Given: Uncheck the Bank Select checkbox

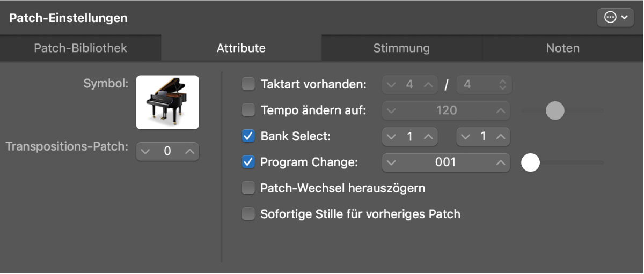Looking at the screenshot, I should pyautogui.click(x=248, y=136).
